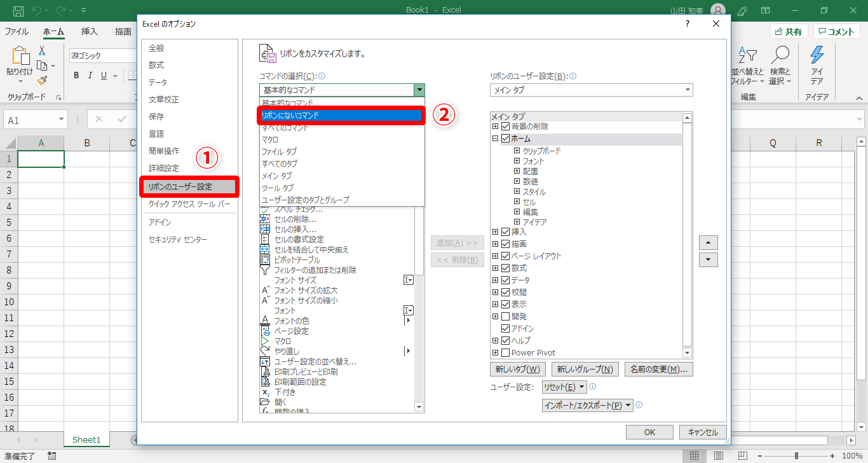Click the move-up arrow button beside the tab list

pyautogui.click(x=708, y=243)
